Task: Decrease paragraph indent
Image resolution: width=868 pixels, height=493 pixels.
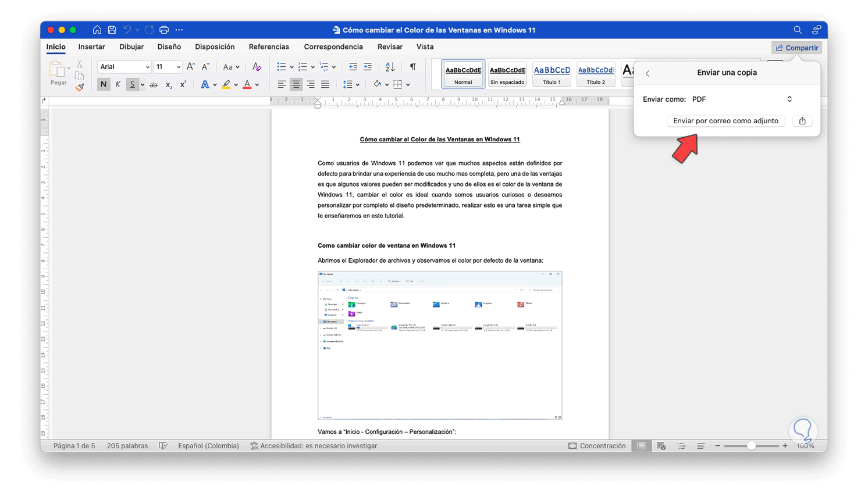Action: tap(353, 67)
